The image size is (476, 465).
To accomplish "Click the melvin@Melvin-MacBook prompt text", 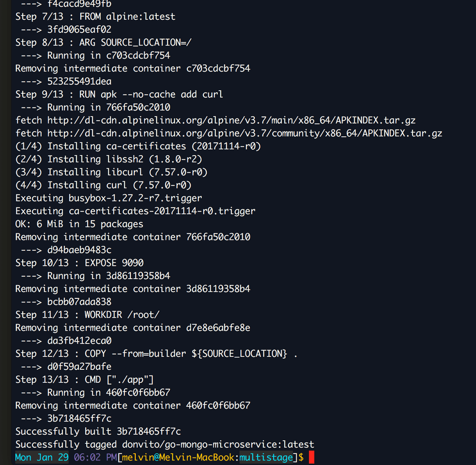I will pos(178,458).
